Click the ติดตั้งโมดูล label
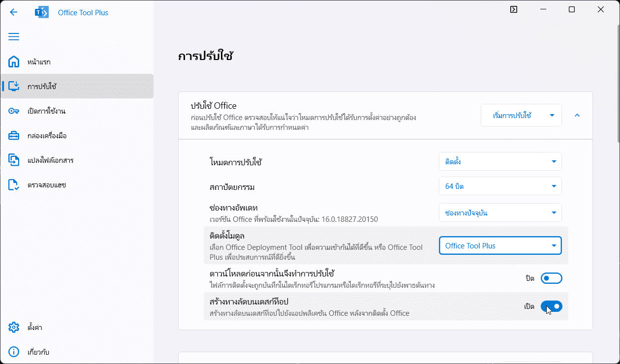 click(227, 237)
